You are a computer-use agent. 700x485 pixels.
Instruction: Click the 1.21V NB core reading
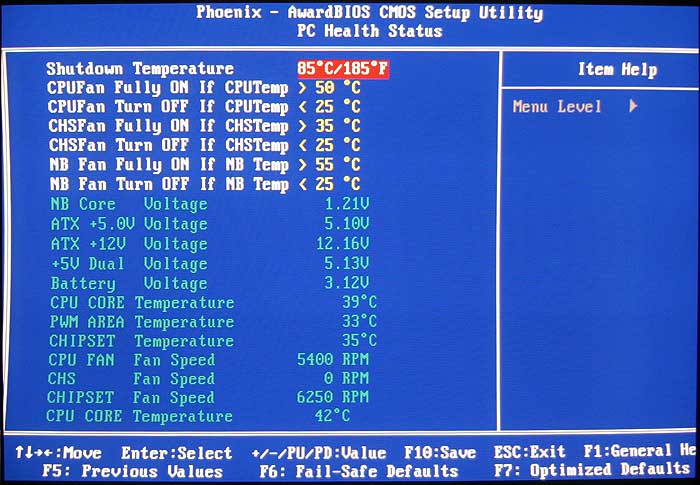pos(347,205)
